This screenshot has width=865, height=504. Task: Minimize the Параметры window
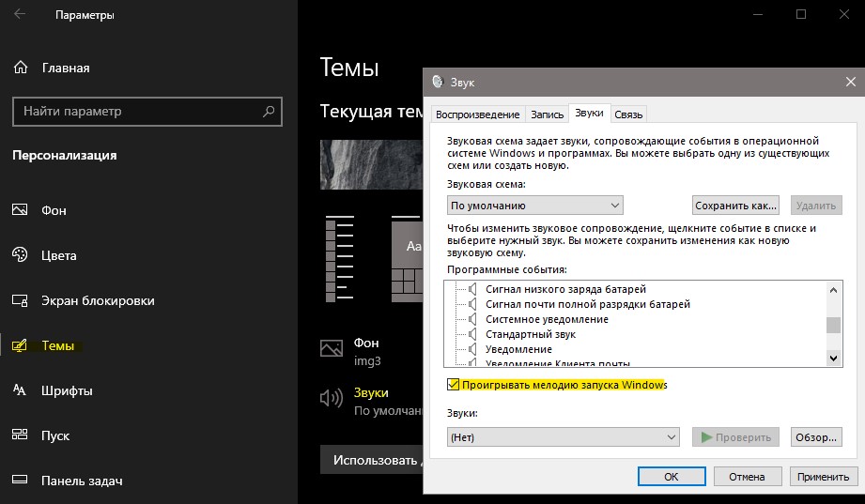(x=758, y=14)
